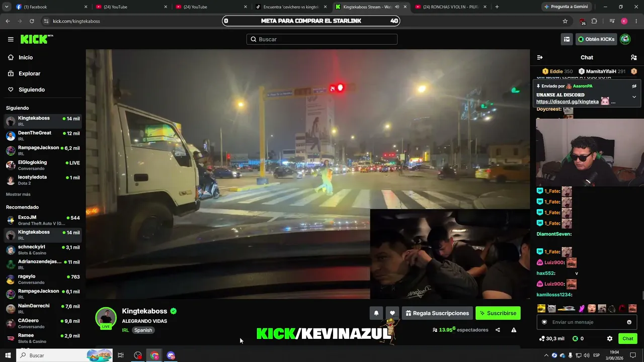This screenshot has width=644, height=362.
Task: Open CAGeero recommended channel
Action: [42, 323]
